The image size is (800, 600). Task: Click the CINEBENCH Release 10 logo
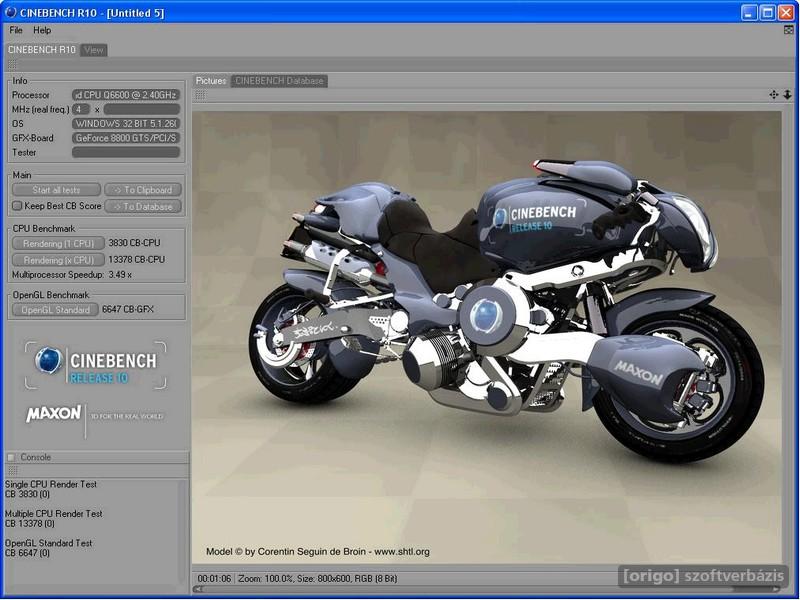[x=96, y=365]
